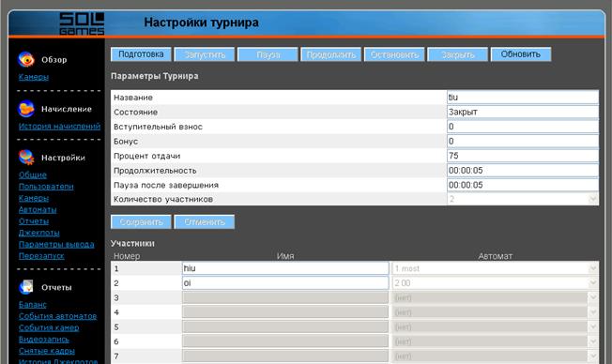Click the Автомат column header
This screenshot has width=612, height=364.
point(496,256)
